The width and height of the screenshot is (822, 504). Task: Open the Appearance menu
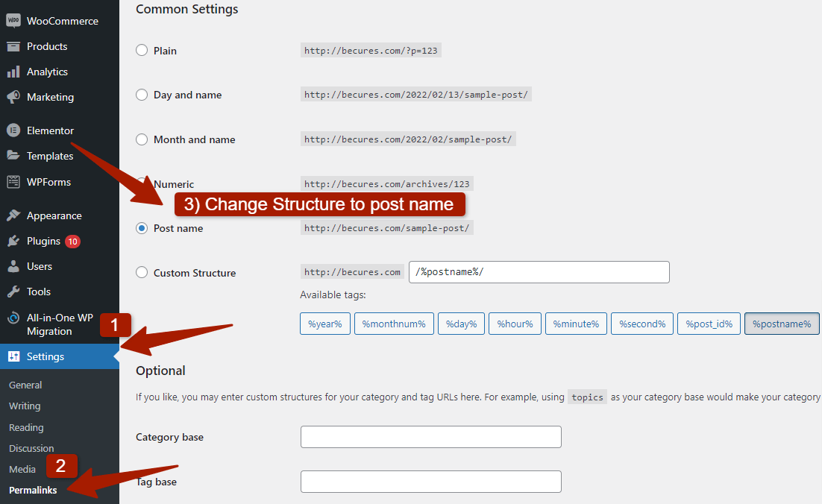52,215
